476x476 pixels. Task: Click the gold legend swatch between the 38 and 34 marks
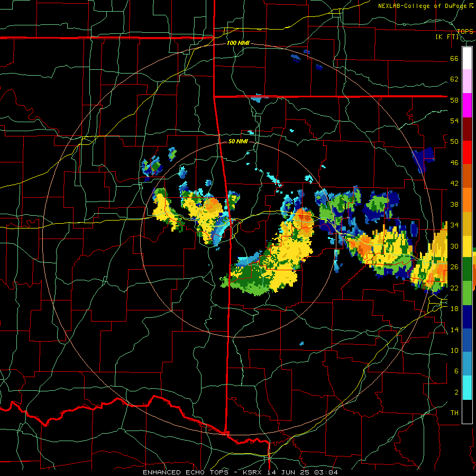(467, 223)
